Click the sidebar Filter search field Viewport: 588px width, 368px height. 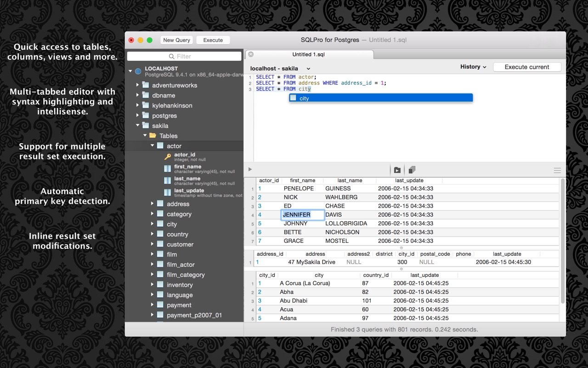point(184,56)
